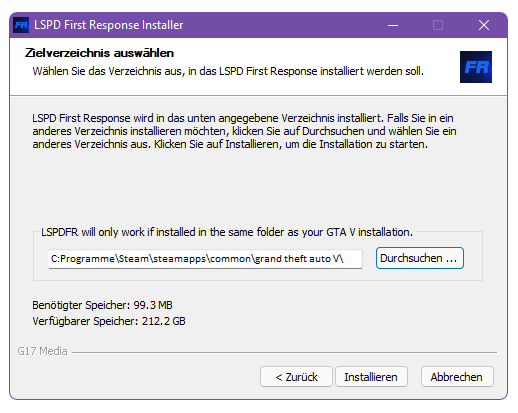This screenshot has height=413, width=518.
Task: Click the FR icon in the title bar
Action: pyautogui.click(x=21, y=25)
